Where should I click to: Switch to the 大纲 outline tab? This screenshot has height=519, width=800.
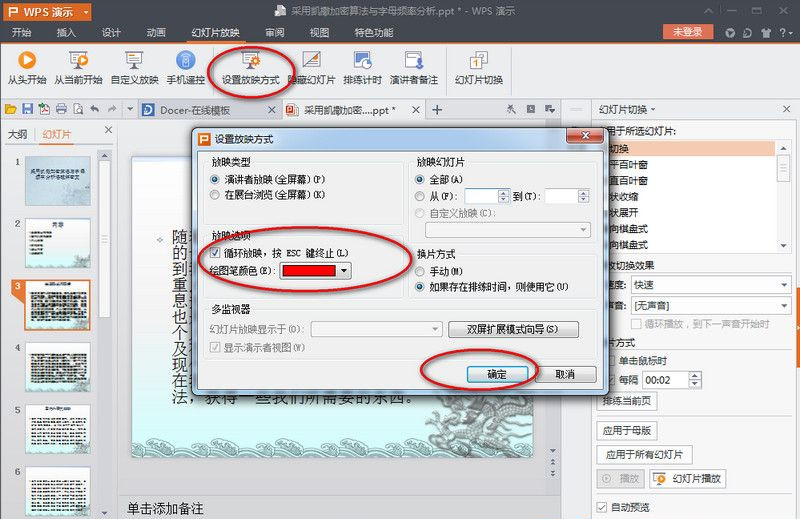pyautogui.click(x=17, y=135)
